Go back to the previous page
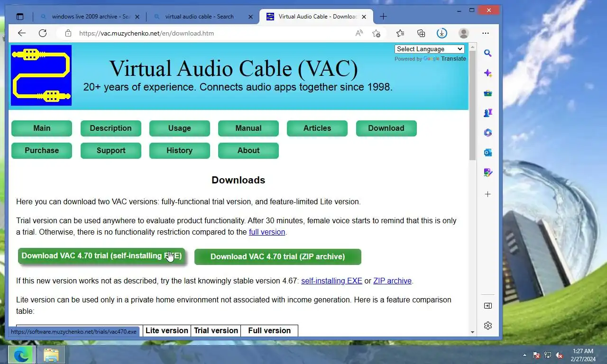Viewport: 607px width, 364px height. 22,33
